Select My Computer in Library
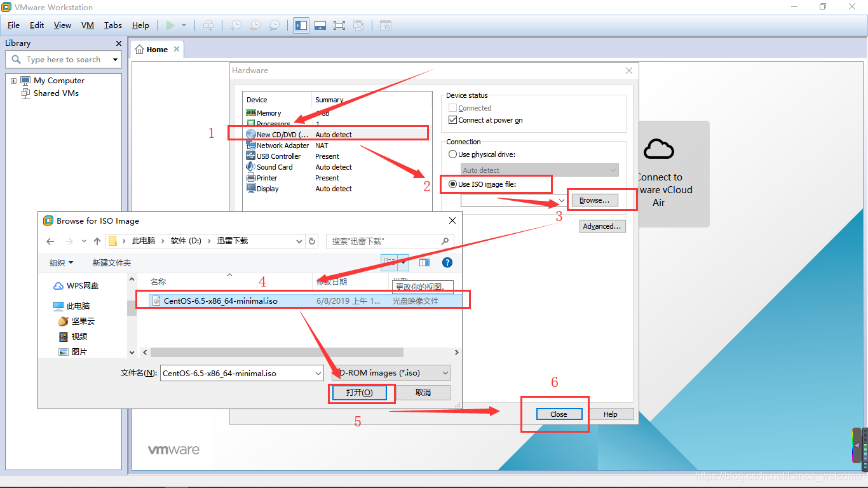This screenshot has height=488, width=868. [x=58, y=81]
